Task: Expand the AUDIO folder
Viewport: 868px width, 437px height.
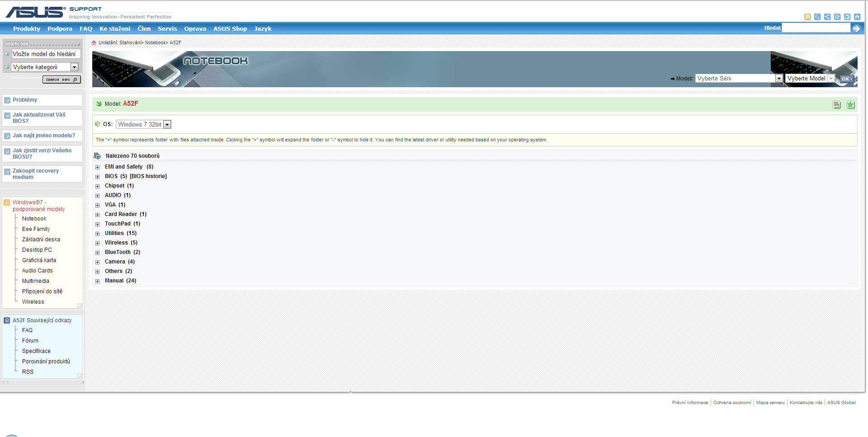Action: (97, 196)
